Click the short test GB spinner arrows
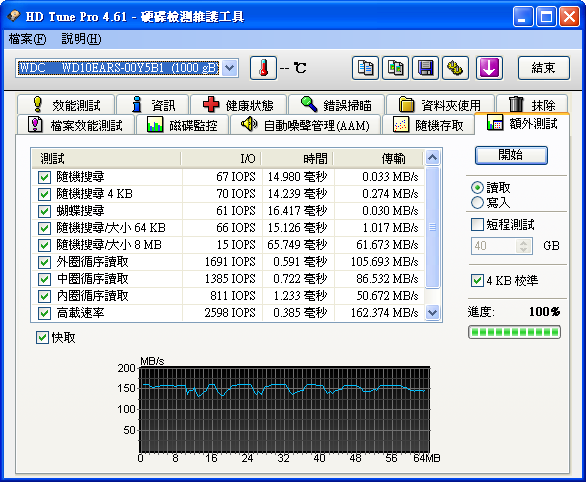The width and height of the screenshot is (586, 482). (x=524, y=246)
